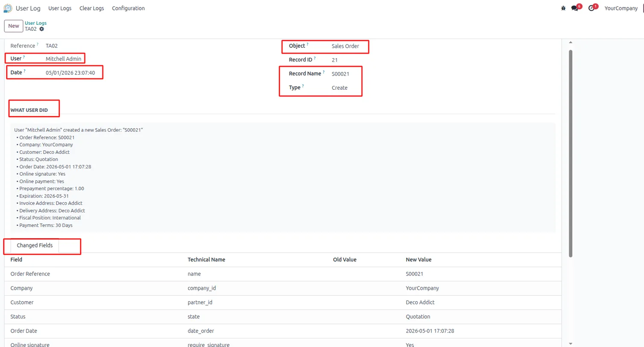Select the Order Reference table row

(x=283, y=274)
